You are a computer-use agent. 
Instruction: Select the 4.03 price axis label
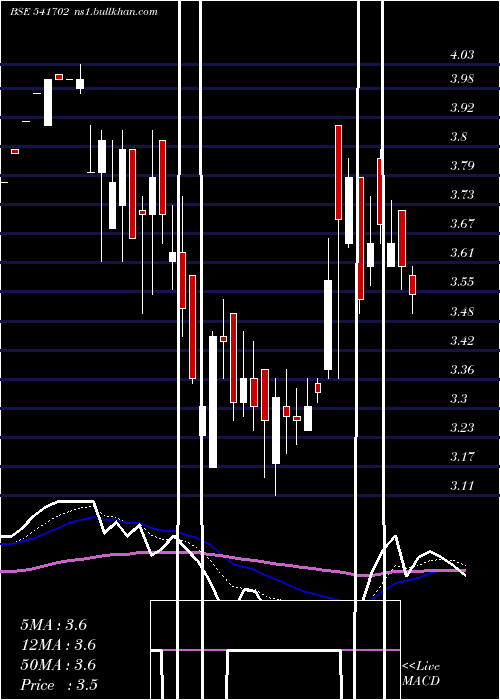click(x=462, y=55)
